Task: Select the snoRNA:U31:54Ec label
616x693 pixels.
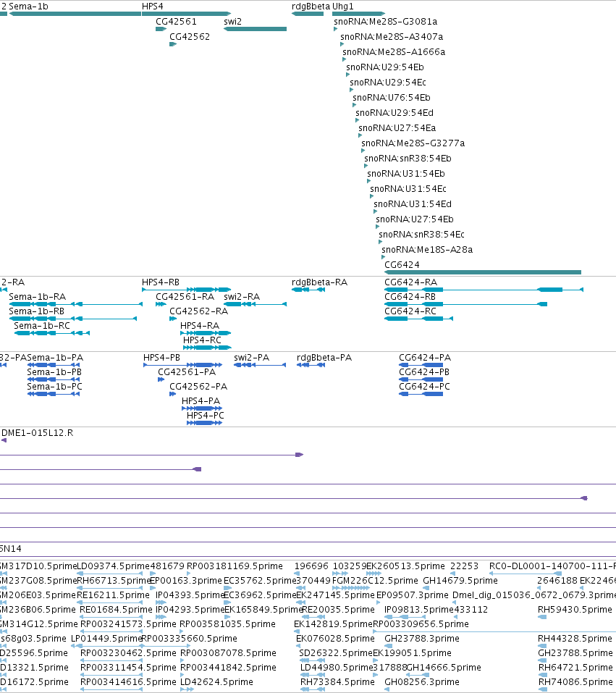Action: pos(408,189)
